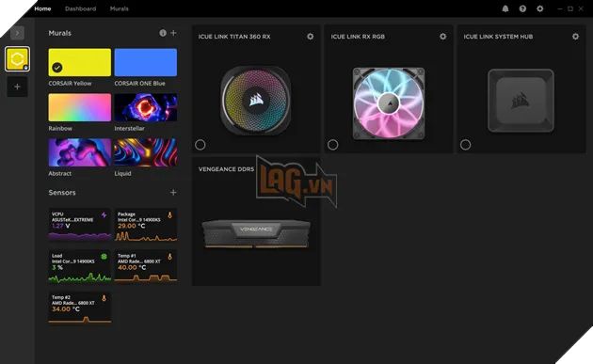
Task: Select the CORSAIR Yellow mural swatch
Action: point(80,62)
